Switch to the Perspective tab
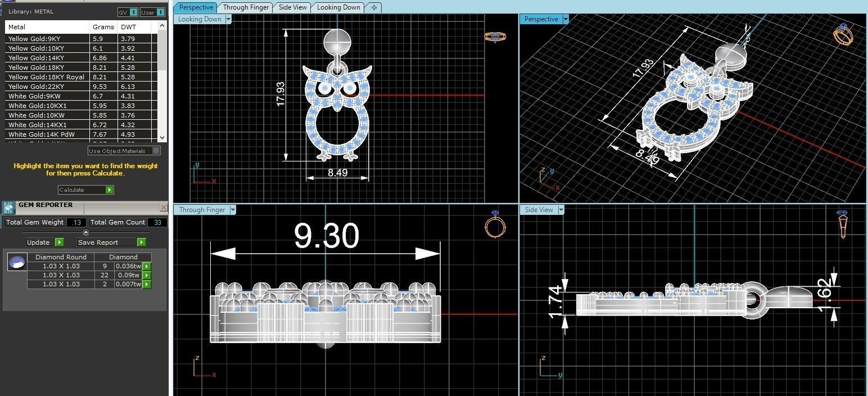 pos(196,7)
